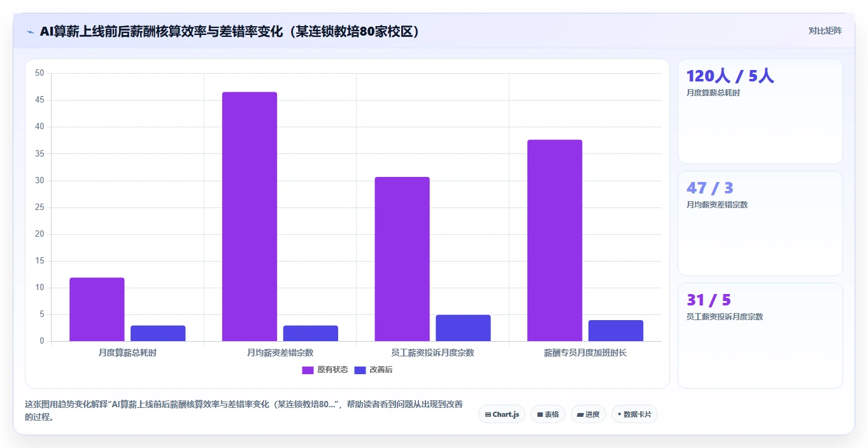
Task: Click the blue 改善后 legend swatch
Action: pos(360,370)
